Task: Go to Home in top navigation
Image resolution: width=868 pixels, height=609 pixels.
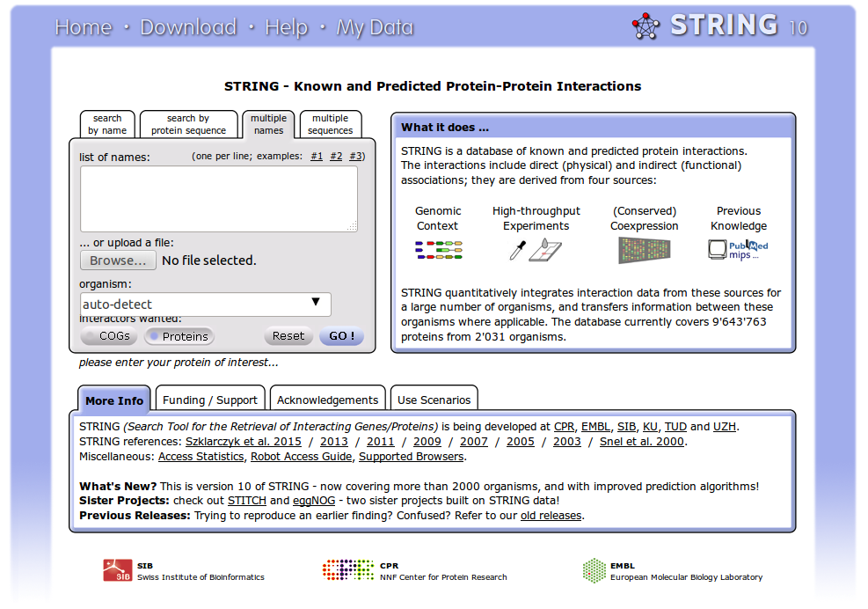Action: tap(84, 27)
